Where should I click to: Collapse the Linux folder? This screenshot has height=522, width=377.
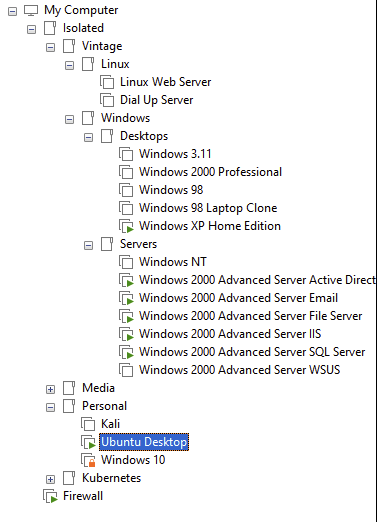[x=69, y=66]
